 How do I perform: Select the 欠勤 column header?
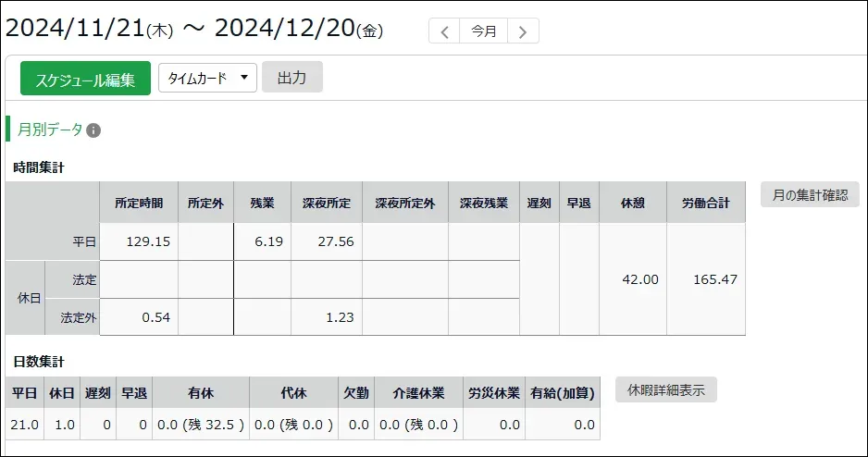point(356,393)
